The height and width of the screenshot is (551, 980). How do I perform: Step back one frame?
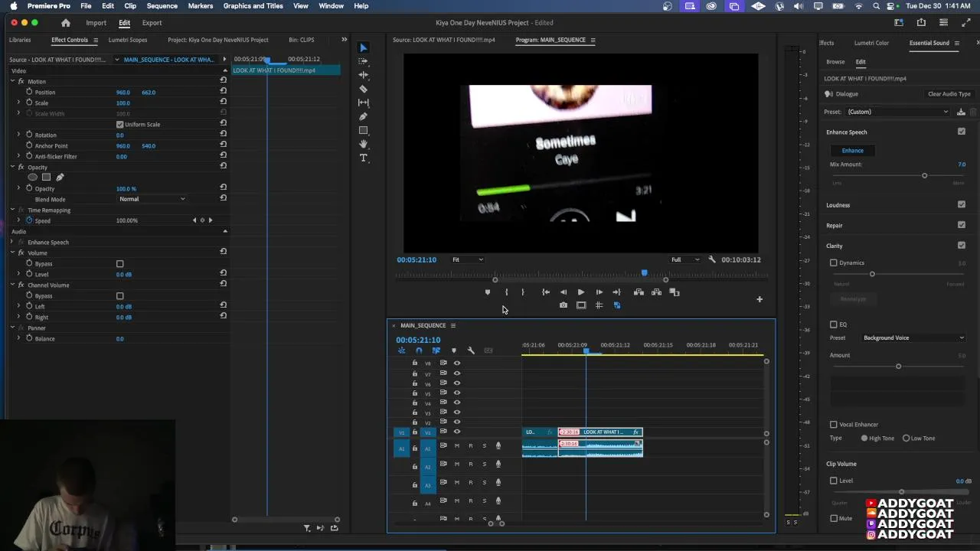[563, 292]
